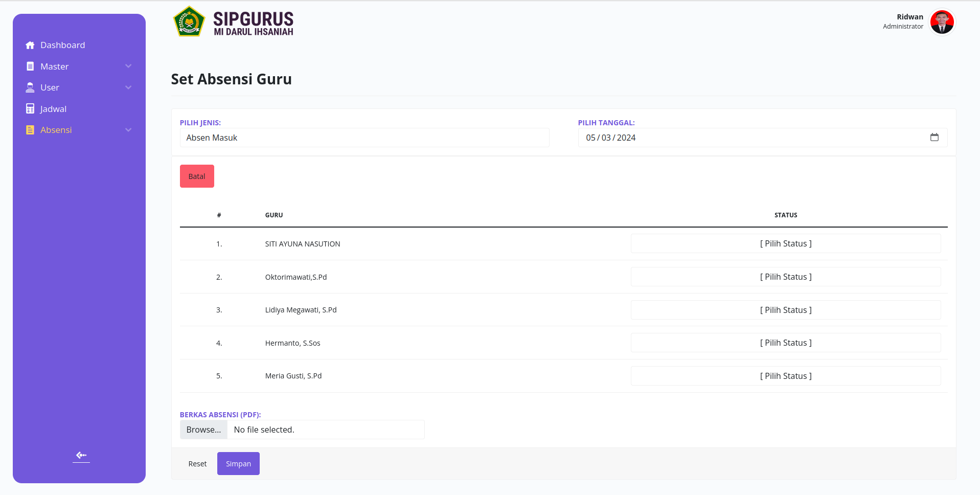Click the PILIH TANGGAL label
The image size is (980, 495).
coord(606,123)
